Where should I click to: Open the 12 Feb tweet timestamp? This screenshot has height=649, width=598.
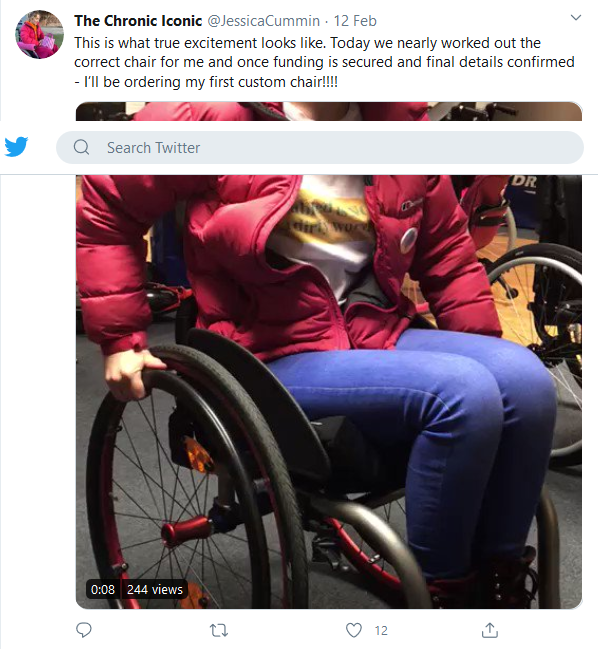click(355, 21)
